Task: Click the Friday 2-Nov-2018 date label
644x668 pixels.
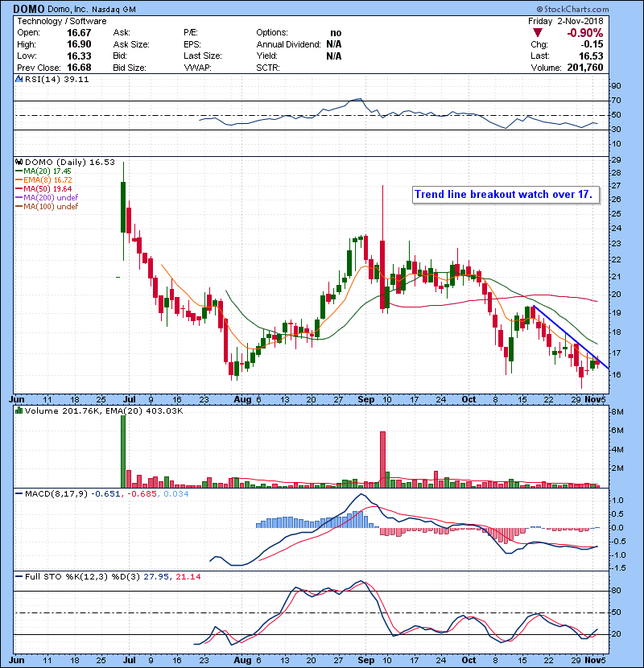Action: [566, 21]
